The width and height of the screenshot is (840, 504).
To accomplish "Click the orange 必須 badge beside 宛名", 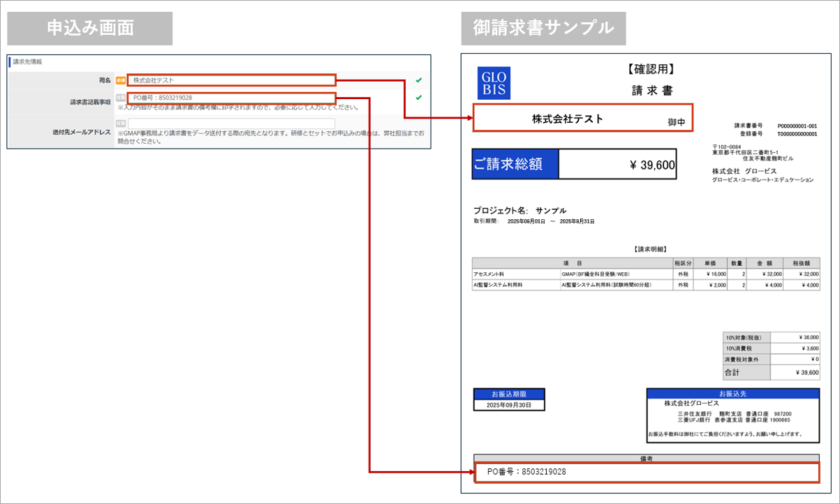I will [x=120, y=80].
